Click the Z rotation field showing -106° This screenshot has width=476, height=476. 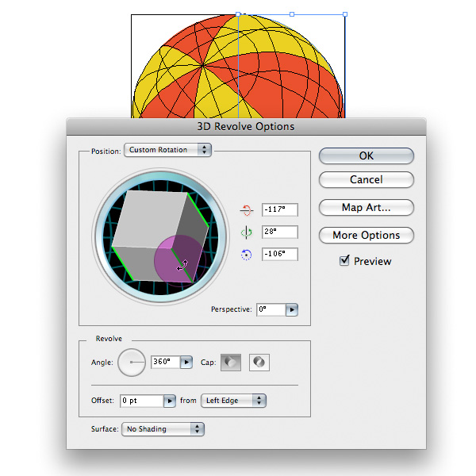click(279, 254)
